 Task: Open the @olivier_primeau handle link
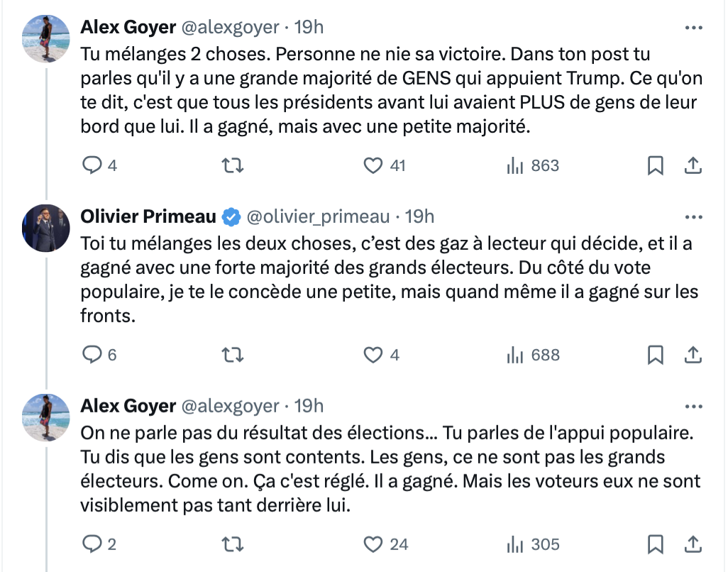tap(318, 216)
